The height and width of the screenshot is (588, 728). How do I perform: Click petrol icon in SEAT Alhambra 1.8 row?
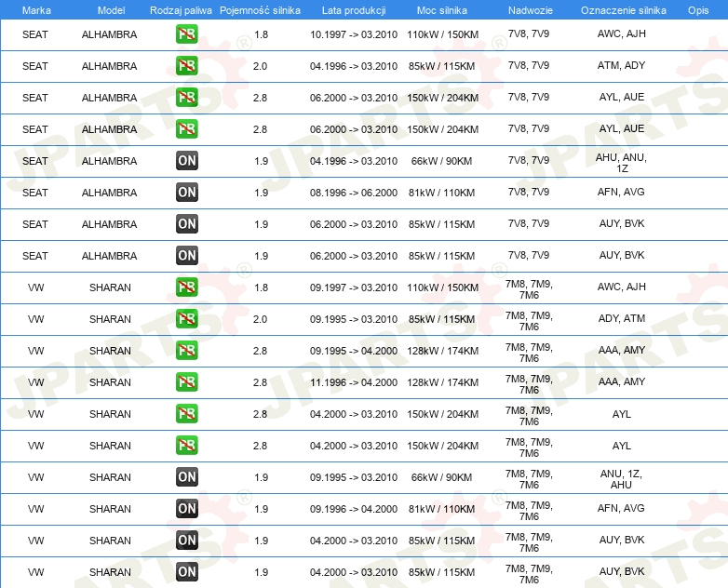point(186,34)
